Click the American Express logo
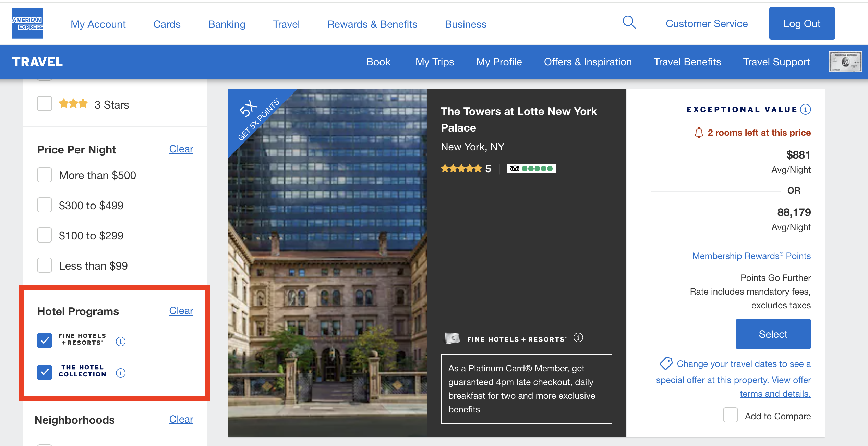This screenshot has width=868, height=446. 28,23
